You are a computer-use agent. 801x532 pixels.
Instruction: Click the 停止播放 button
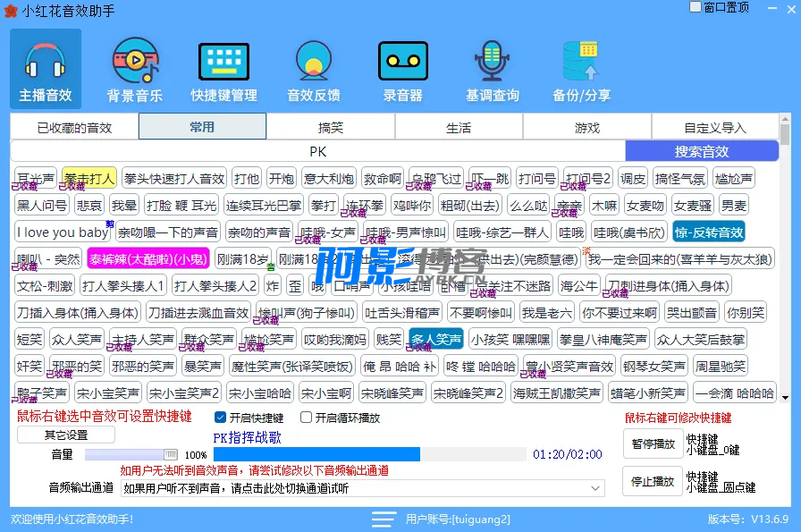point(652,481)
